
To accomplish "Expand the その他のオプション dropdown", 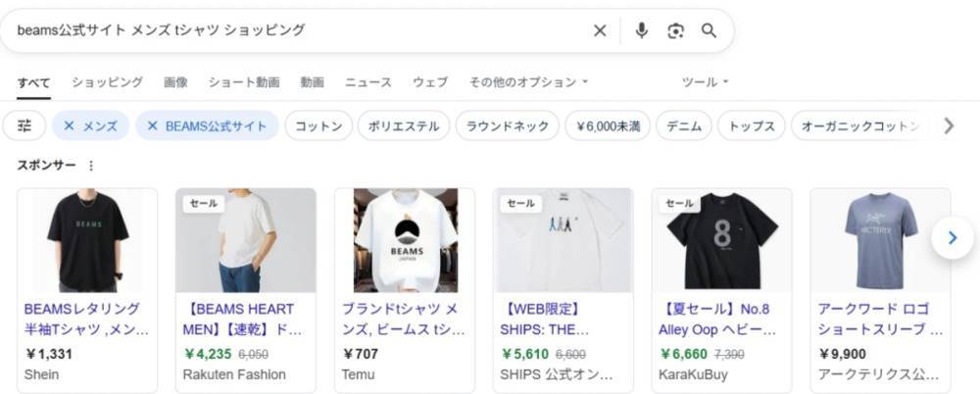I will point(529,82).
